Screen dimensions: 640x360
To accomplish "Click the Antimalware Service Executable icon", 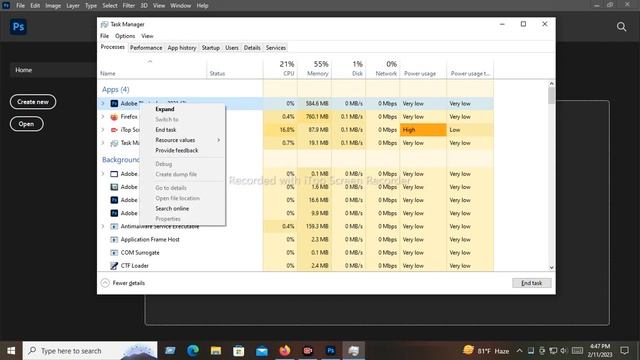I will [114, 226].
